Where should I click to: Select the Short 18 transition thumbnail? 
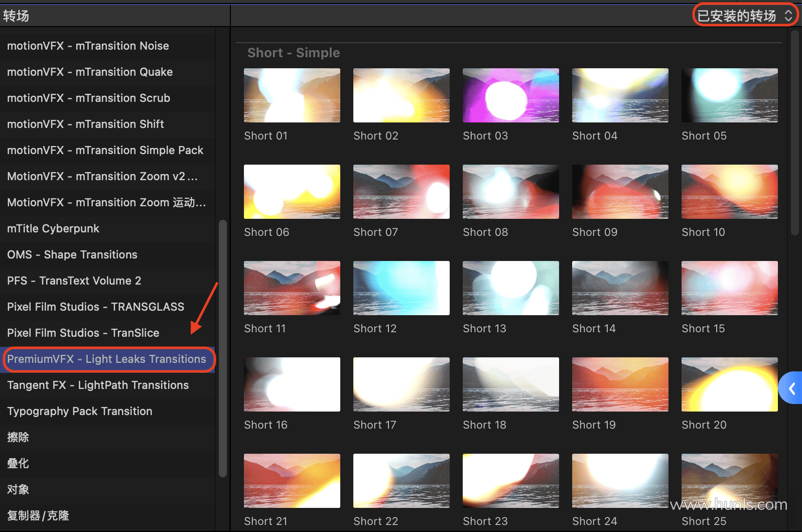[511, 384]
